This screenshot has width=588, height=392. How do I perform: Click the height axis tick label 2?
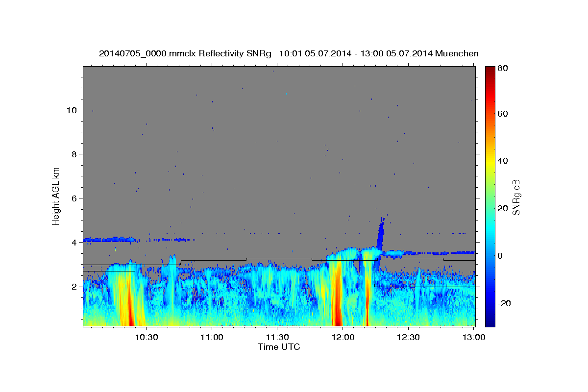(x=75, y=287)
